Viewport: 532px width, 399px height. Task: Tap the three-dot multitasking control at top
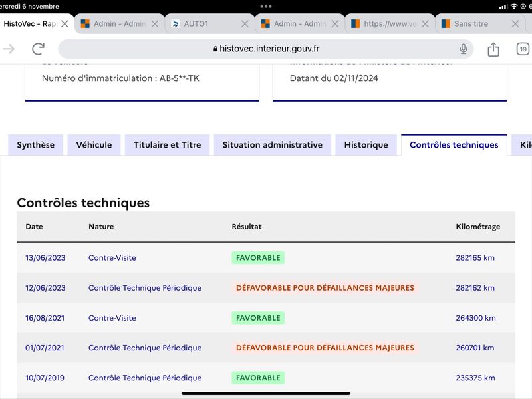point(266,7)
